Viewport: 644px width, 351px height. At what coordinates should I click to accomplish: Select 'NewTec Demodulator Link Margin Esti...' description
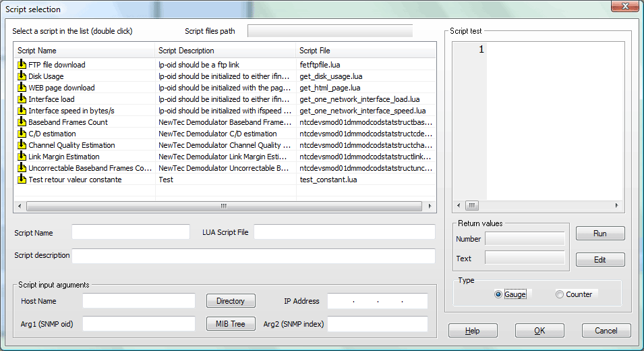click(x=223, y=157)
